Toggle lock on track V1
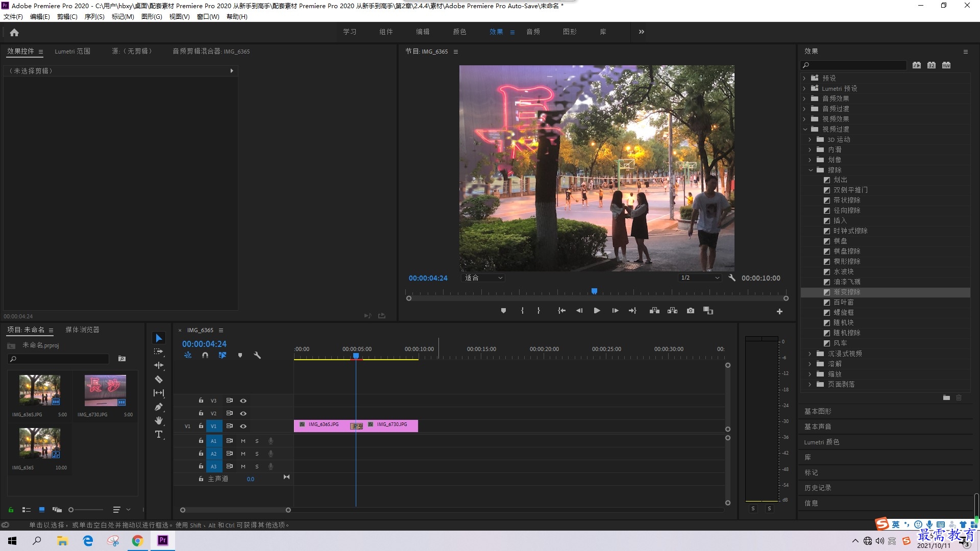 click(x=201, y=425)
